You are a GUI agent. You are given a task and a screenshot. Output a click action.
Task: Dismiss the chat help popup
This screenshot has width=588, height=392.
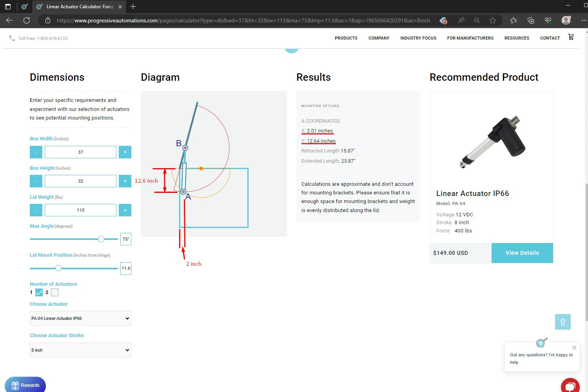(574, 348)
